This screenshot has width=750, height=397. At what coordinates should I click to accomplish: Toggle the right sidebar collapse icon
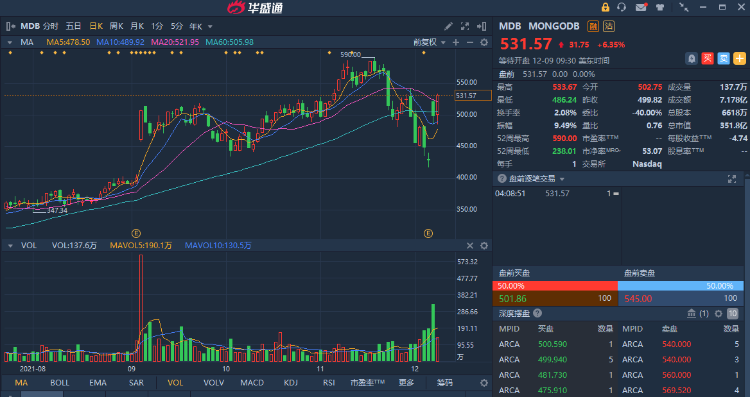482,26
